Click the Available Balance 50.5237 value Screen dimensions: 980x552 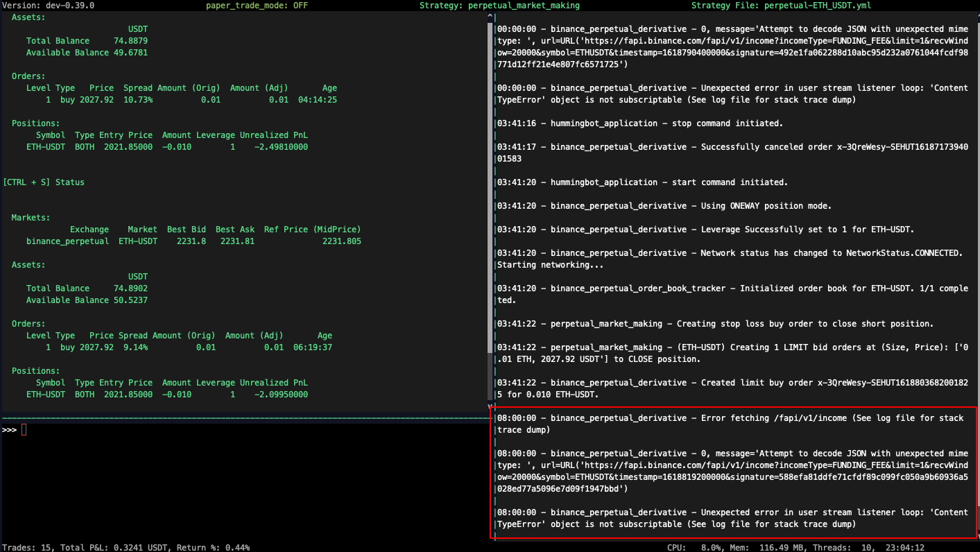[130, 300]
